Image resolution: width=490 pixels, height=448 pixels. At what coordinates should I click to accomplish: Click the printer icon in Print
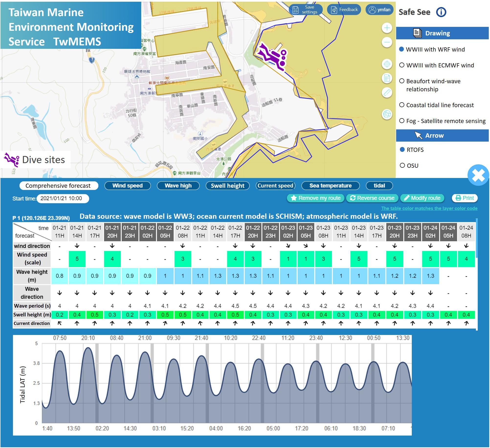coord(458,198)
